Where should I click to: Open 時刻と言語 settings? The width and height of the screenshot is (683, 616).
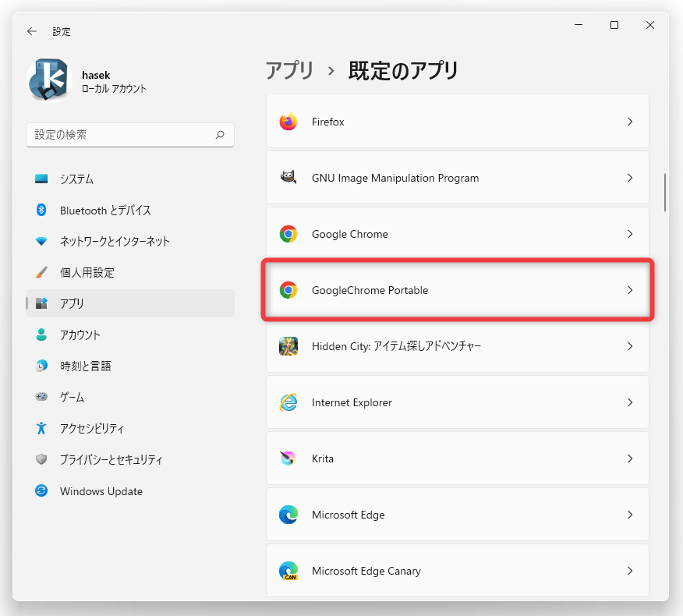(x=130, y=366)
